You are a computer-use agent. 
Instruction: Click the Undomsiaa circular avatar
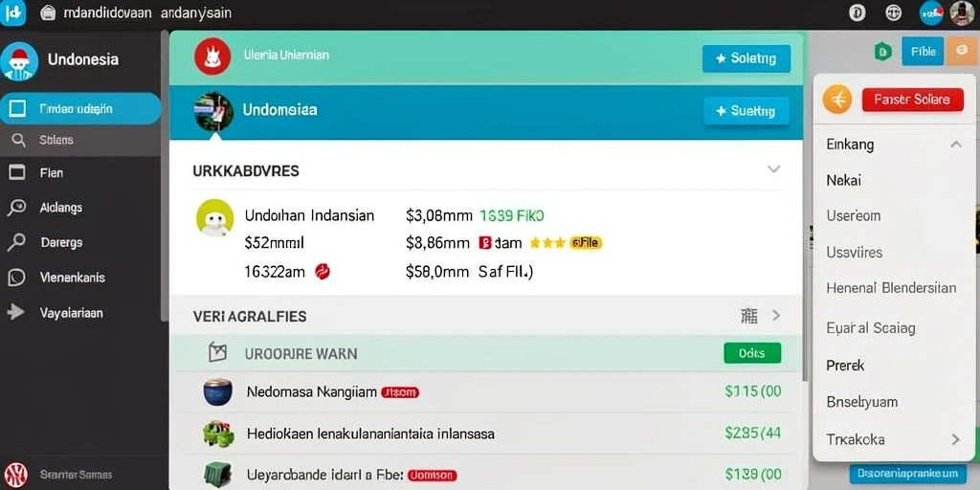click(x=213, y=112)
